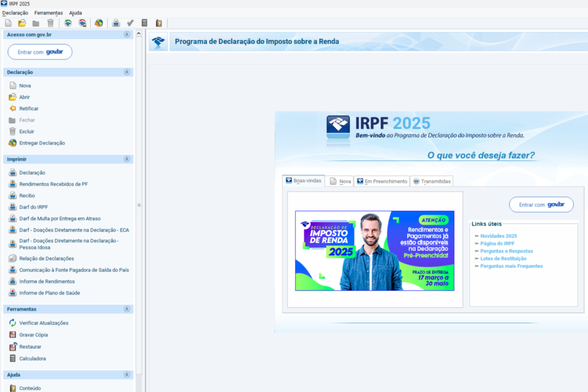Open the Página do IRPF link

click(497, 243)
